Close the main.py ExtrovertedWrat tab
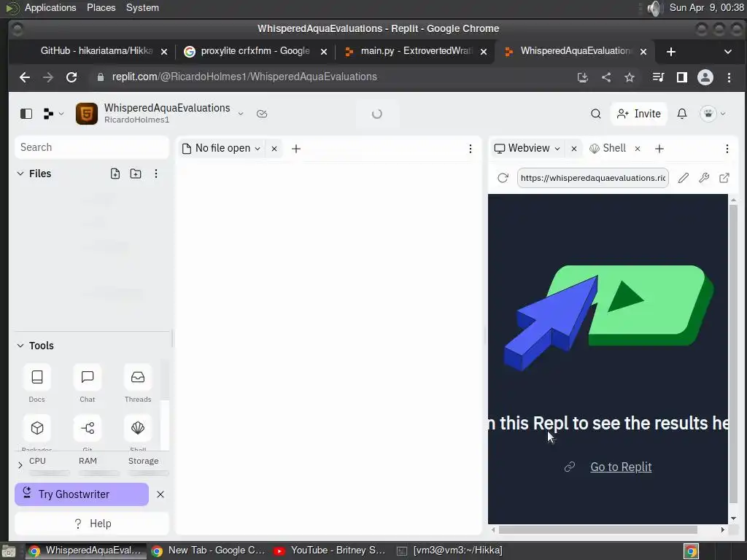Image resolution: width=747 pixels, height=560 pixels. [x=484, y=52]
